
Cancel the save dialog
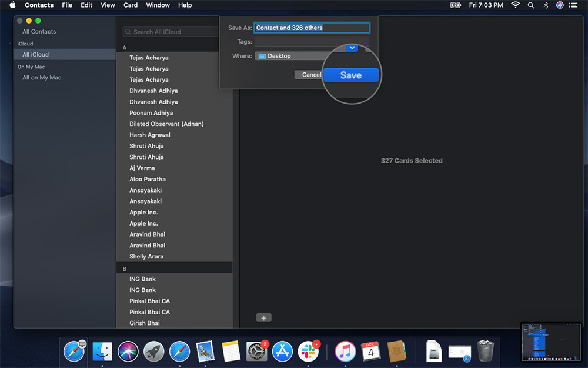coord(310,75)
